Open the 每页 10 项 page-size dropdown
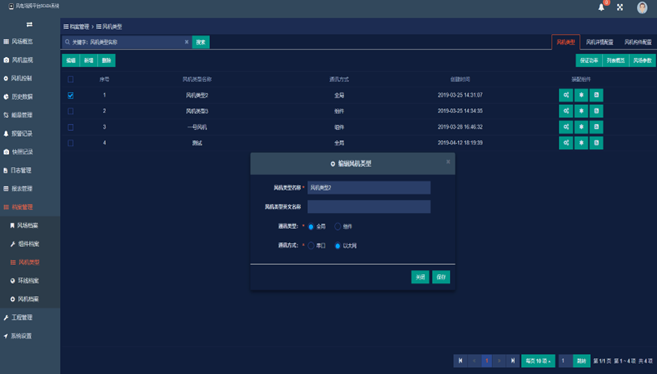657x374 pixels. click(538, 361)
